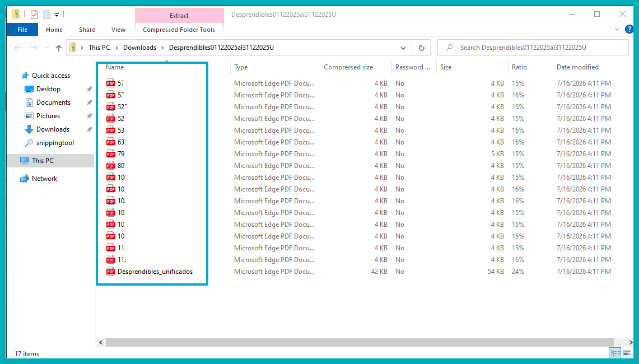Open Documents in the navigation pane
This screenshot has width=639, height=364.
tap(53, 102)
